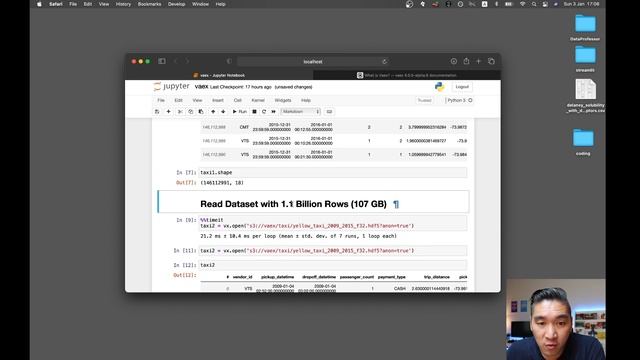Click the payment_type column header

pyautogui.click(x=391, y=277)
